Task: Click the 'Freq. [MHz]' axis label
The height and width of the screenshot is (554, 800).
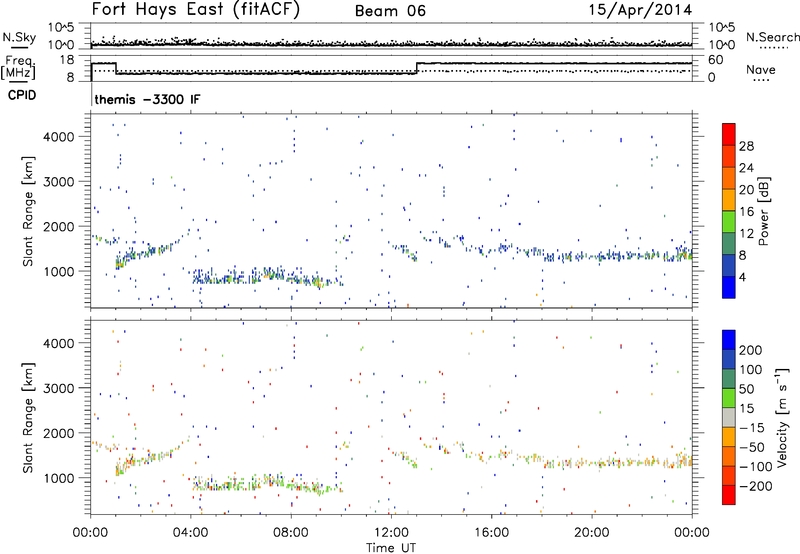Action: (x=18, y=67)
